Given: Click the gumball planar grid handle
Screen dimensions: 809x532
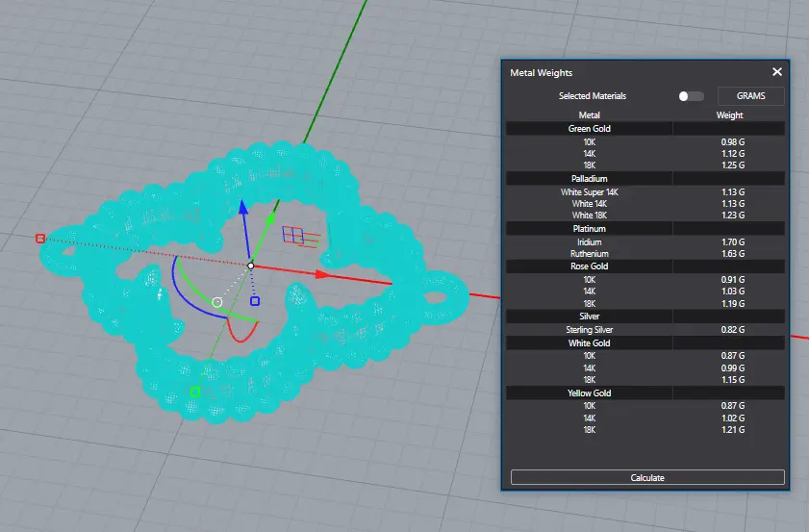Looking at the screenshot, I should point(293,235).
